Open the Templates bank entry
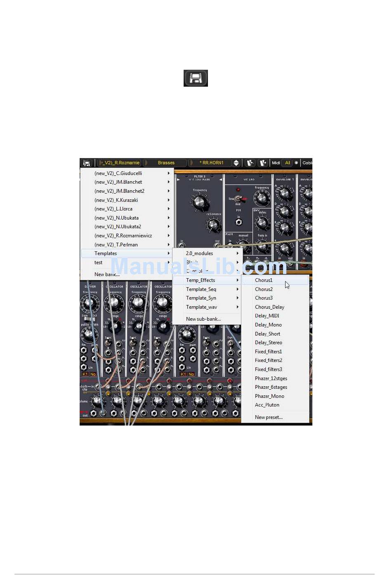The image size is (392, 577). click(x=126, y=253)
